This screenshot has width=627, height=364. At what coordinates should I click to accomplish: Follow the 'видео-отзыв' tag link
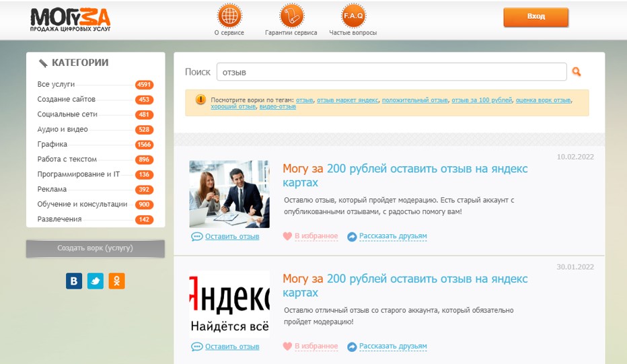pyautogui.click(x=278, y=106)
